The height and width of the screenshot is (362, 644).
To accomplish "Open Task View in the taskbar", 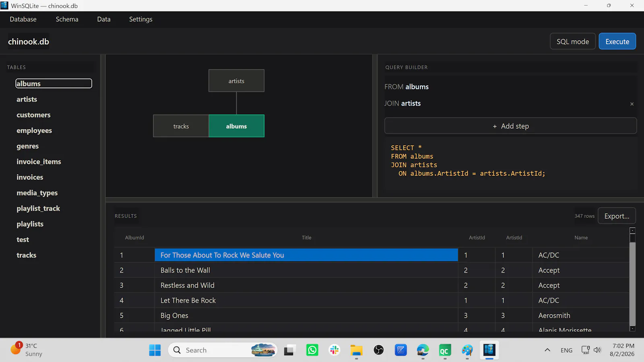I will tap(289, 350).
